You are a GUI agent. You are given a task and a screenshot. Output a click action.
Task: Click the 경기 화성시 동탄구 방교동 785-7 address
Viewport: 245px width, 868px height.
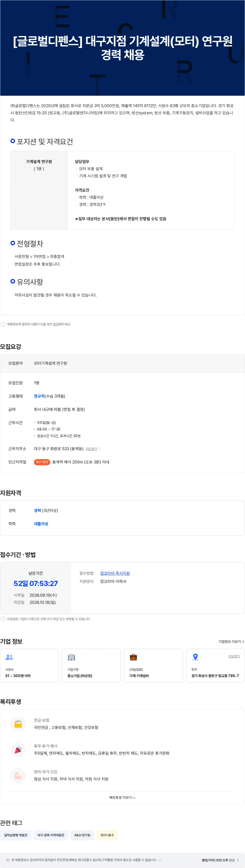click(x=215, y=676)
